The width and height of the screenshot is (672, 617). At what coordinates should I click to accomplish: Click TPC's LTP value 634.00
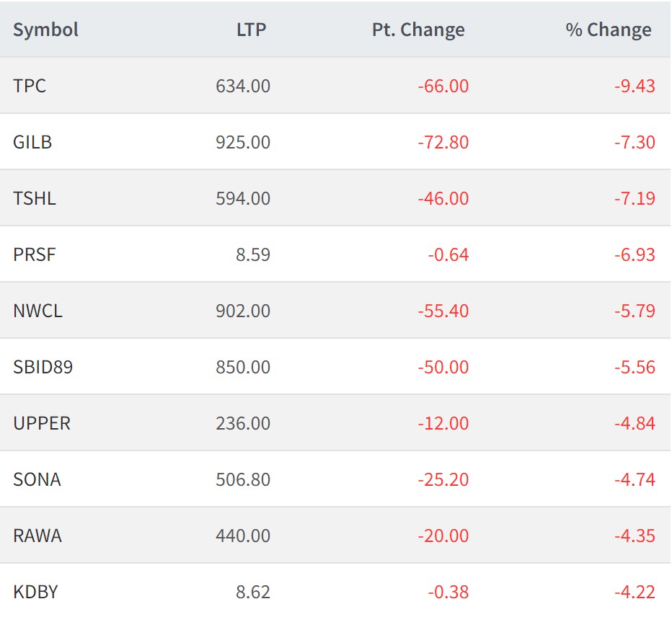pos(243,86)
